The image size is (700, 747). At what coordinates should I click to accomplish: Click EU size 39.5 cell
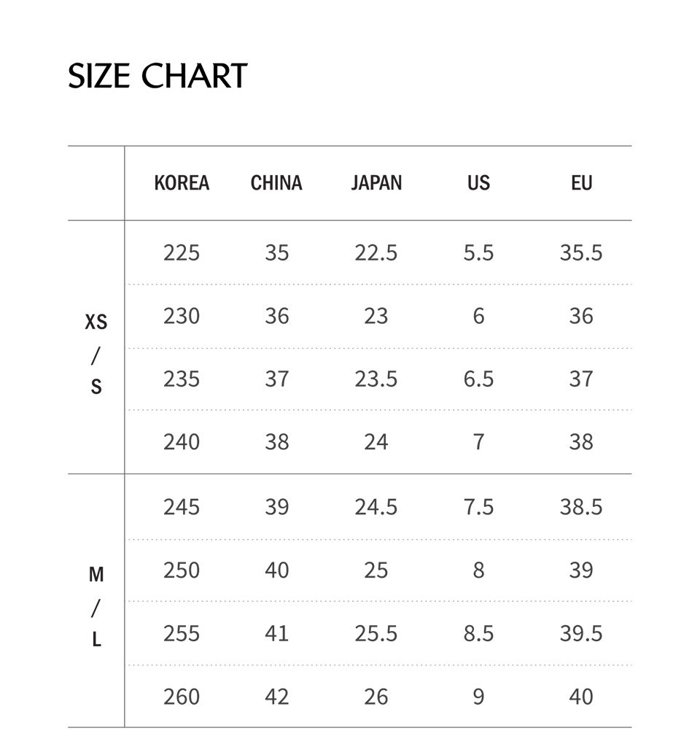pyautogui.click(x=581, y=633)
